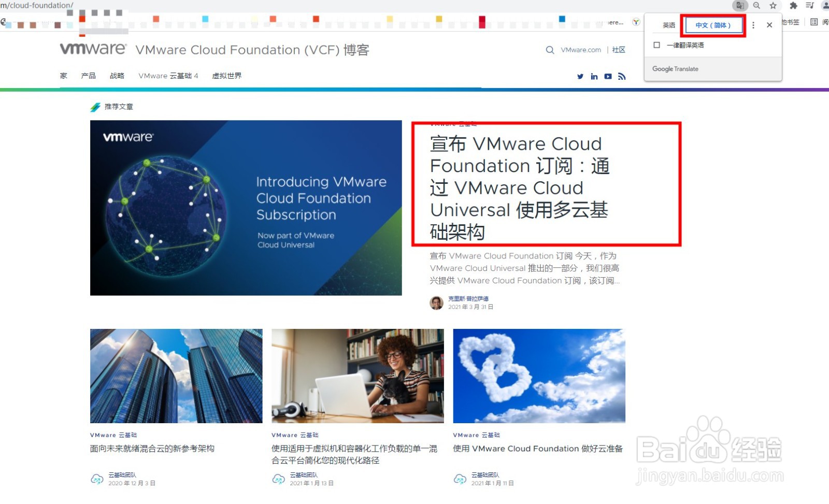Open 云基础团队 author link above 2021 年 1 月 11 日
Screen dimensions: 829x504
coord(485,475)
